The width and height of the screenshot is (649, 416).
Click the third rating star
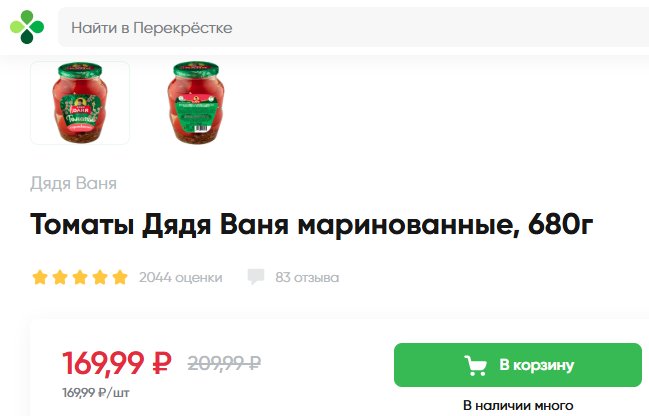[x=80, y=277]
